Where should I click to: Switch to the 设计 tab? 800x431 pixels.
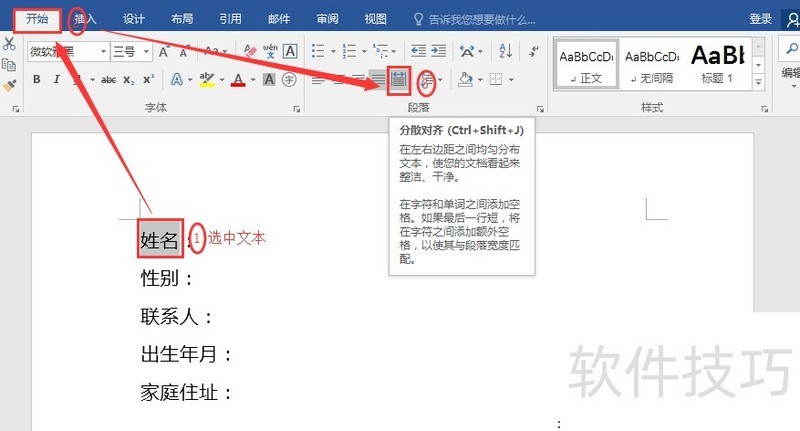134,19
